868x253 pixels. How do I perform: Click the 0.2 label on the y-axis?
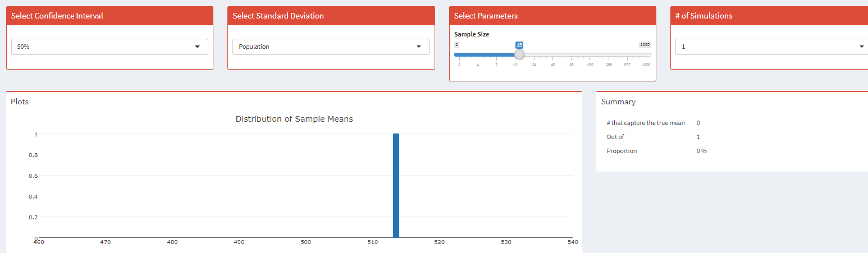(x=34, y=217)
